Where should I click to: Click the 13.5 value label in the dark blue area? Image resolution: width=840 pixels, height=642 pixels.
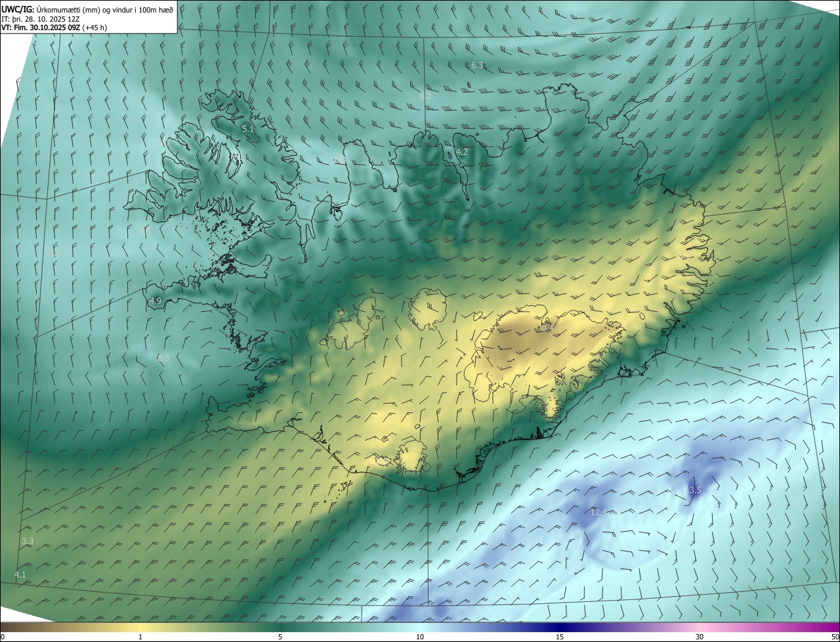694,490
